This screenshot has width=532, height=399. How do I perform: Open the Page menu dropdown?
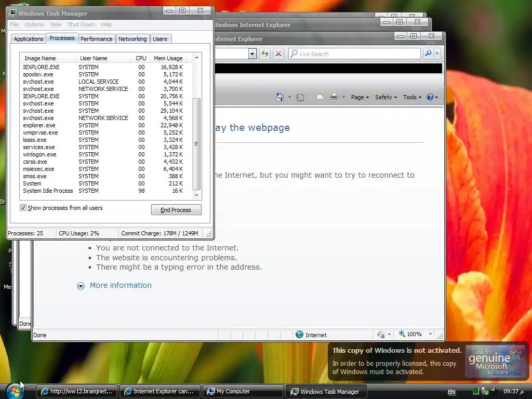coord(360,97)
